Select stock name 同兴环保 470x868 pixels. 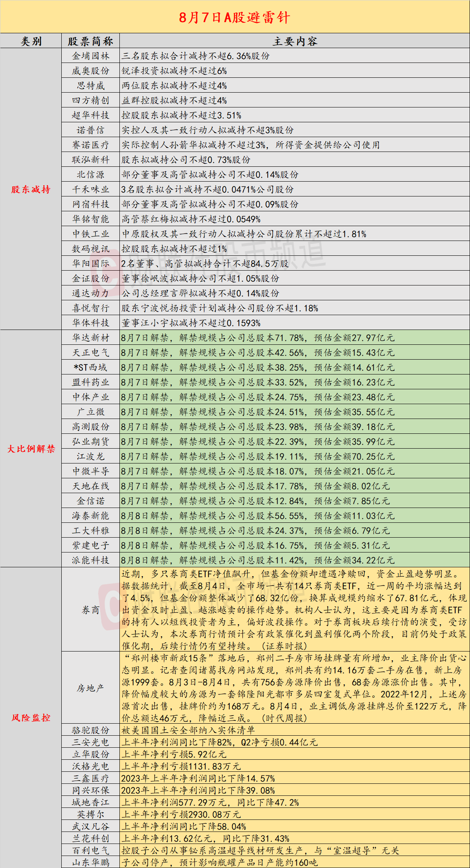point(91,791)
